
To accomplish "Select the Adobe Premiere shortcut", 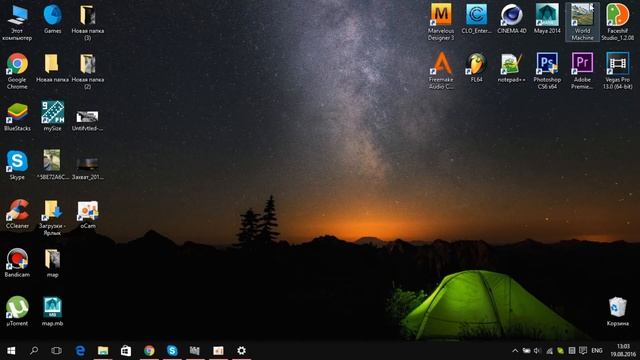I will tap(582, 70).
